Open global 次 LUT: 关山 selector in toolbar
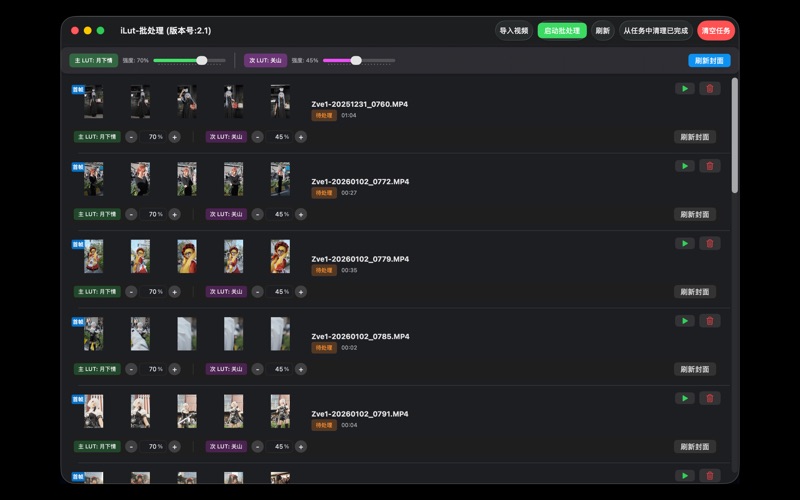800x500 pixels. point(264,61)
